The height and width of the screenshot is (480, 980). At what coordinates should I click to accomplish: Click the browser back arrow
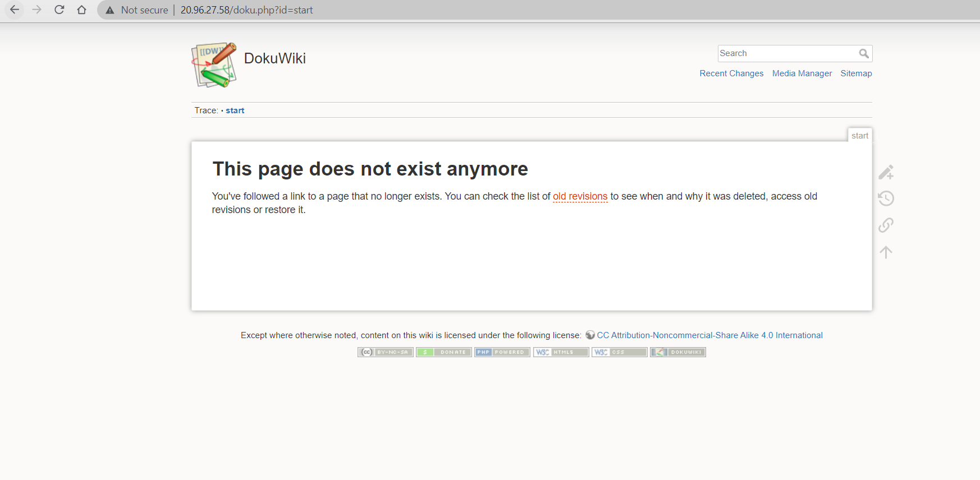point(15,10)
